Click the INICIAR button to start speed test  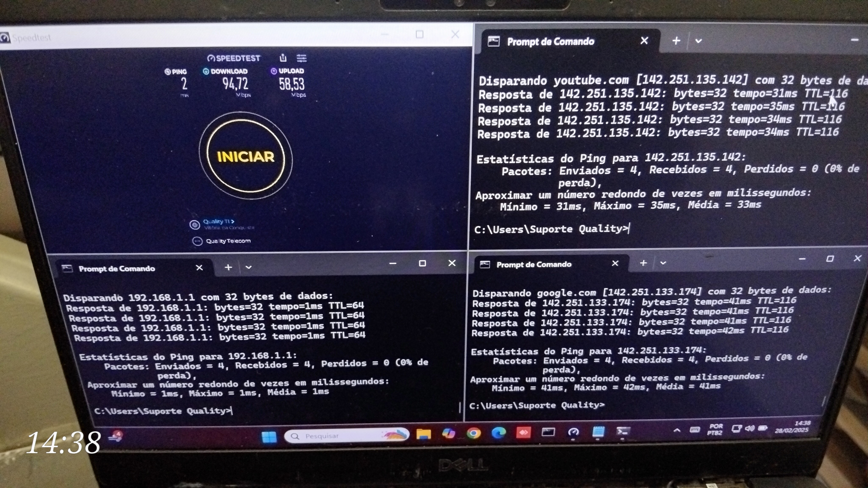point(246,156)
